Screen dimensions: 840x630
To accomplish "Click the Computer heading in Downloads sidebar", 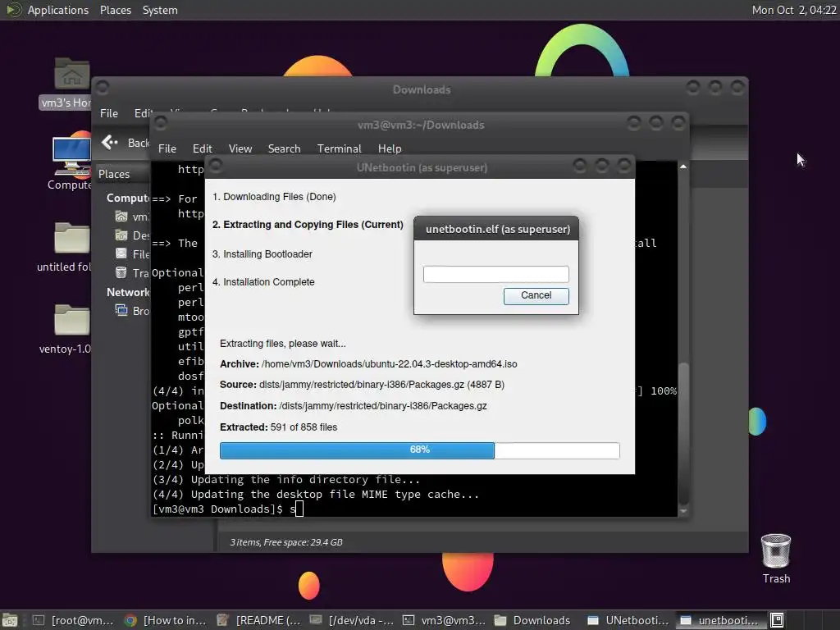I will (128, 199).
